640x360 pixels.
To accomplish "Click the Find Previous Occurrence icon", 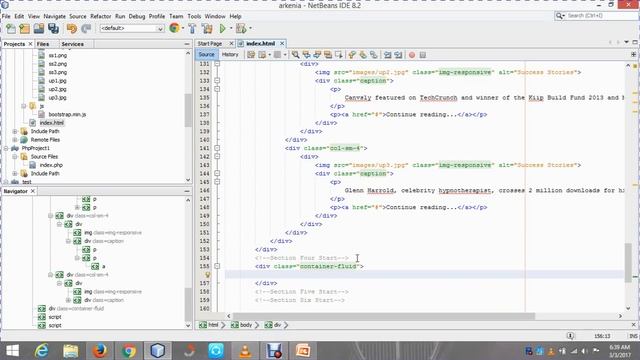I will coord(306,55).
